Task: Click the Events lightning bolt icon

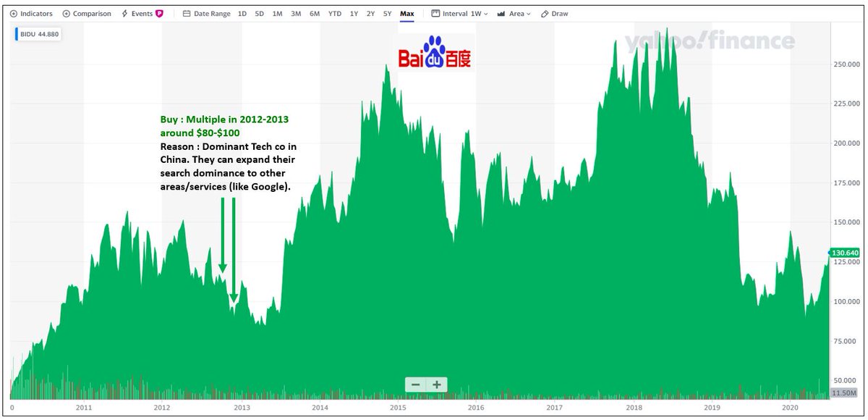Action: pyautogui.click(x=124, y=14)
